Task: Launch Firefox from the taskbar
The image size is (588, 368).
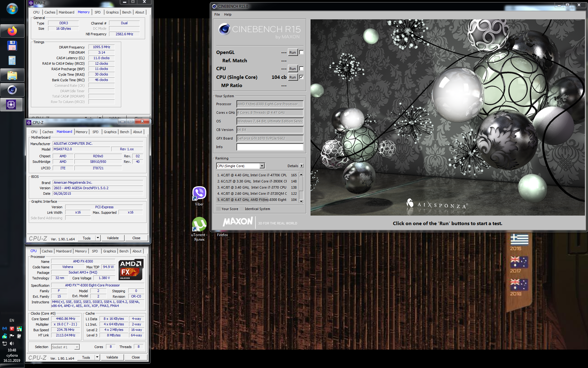Action: pos(12,31)
